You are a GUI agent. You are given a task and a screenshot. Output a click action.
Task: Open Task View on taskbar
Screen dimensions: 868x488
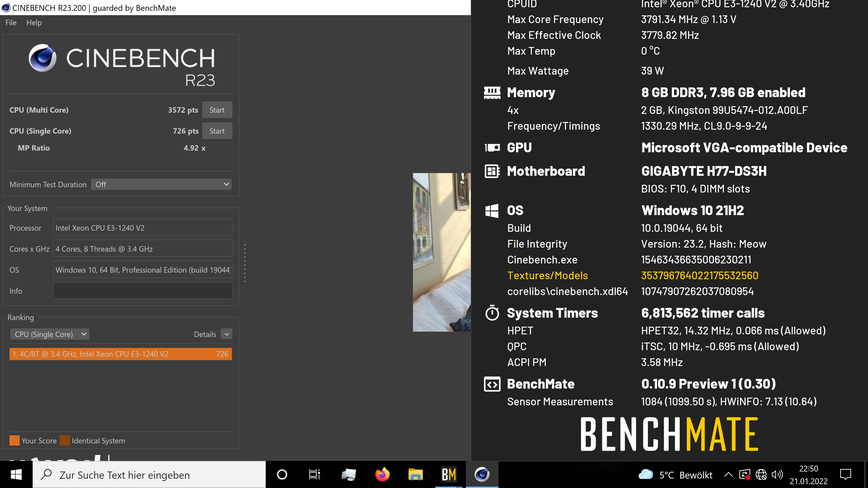[315, 474]
